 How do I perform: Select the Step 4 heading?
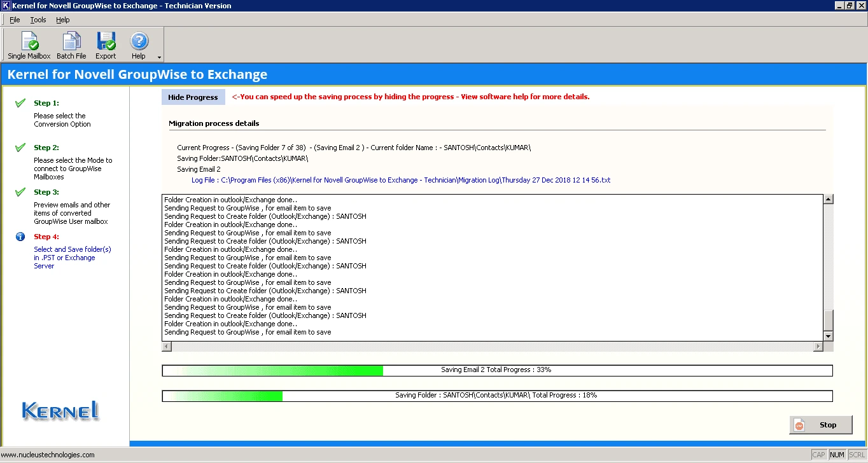point(46,237)
